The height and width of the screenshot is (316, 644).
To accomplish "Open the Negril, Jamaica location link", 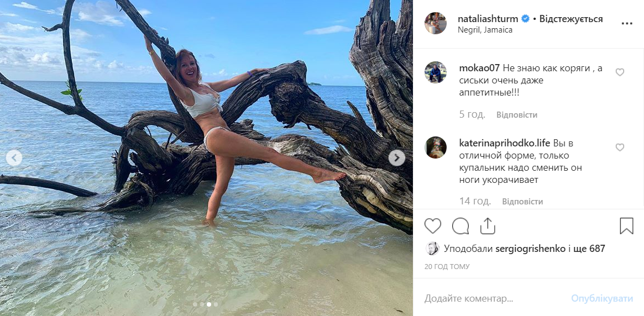I will 485,30.
